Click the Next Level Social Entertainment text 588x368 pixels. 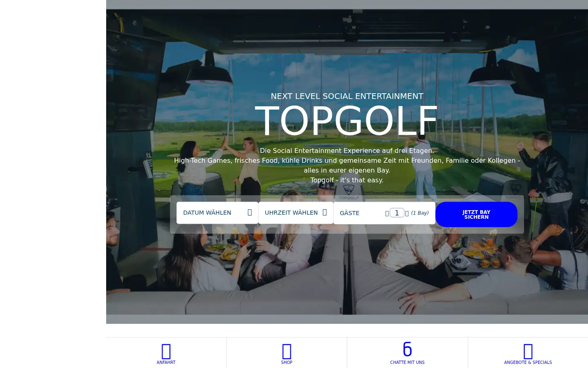(347, 96)
